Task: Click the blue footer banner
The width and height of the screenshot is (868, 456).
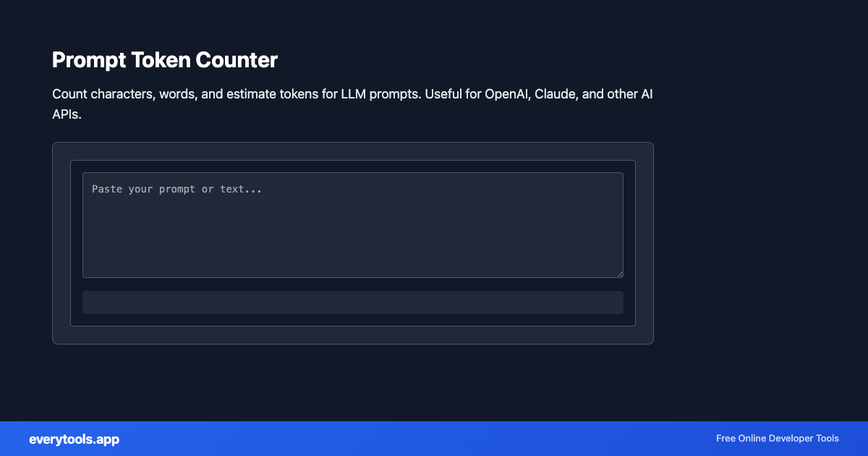Action: coord(434,439)
